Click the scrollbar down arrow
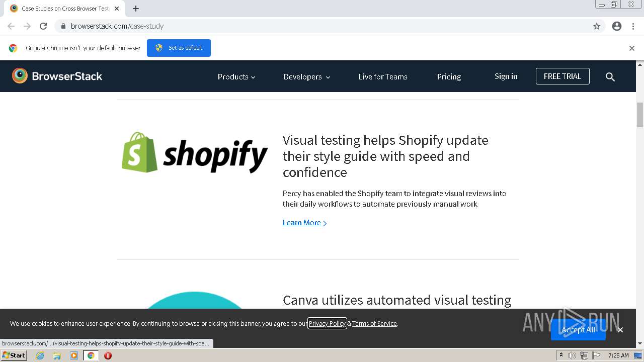Viewport: 644px width, 362px height. [640, 344]
